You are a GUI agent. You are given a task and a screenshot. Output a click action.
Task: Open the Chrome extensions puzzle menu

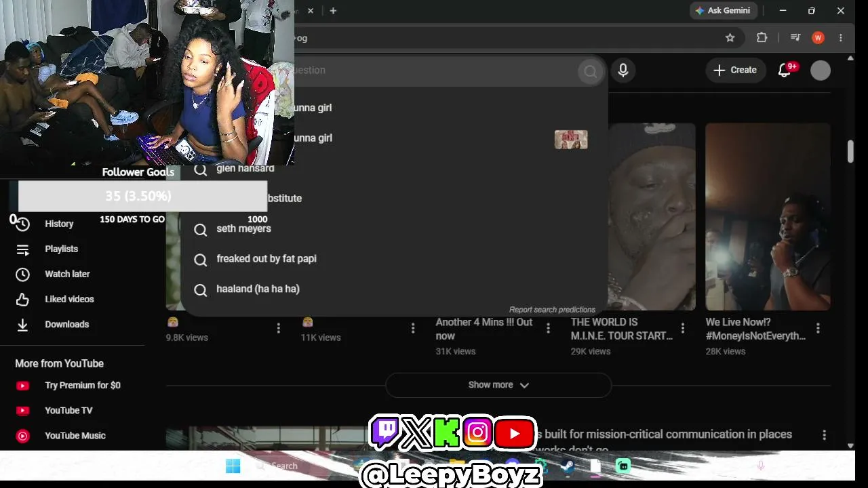(x=762, y=38)
